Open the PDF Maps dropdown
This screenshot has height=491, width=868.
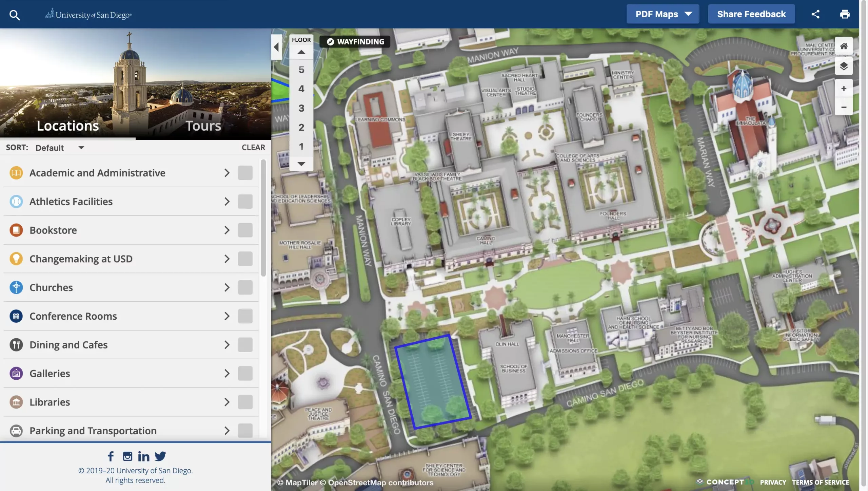pyautogui.click(x=663, y=14)
